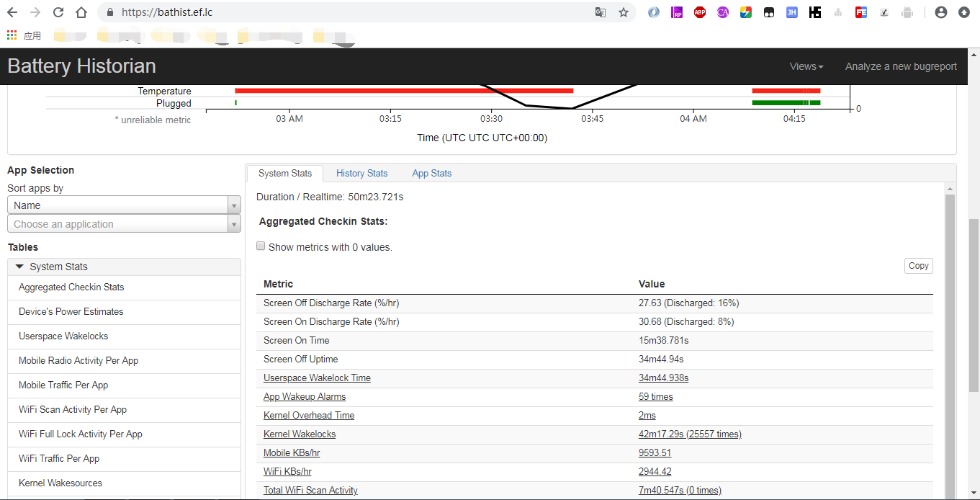Screen dimensions: 980x500
Task: Open the Apps grid bookmark shortcut
Action: tap(24, 35)
